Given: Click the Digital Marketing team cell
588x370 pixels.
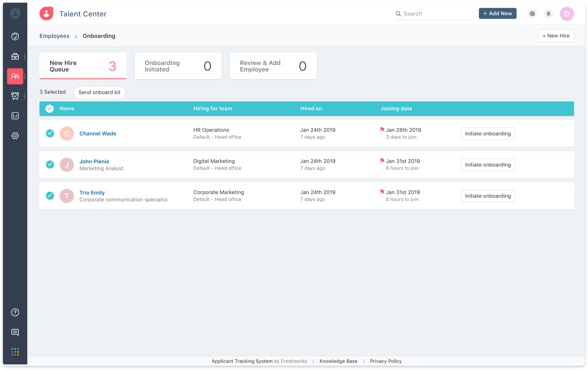Looking at the screenshot, I should point(214,161).
